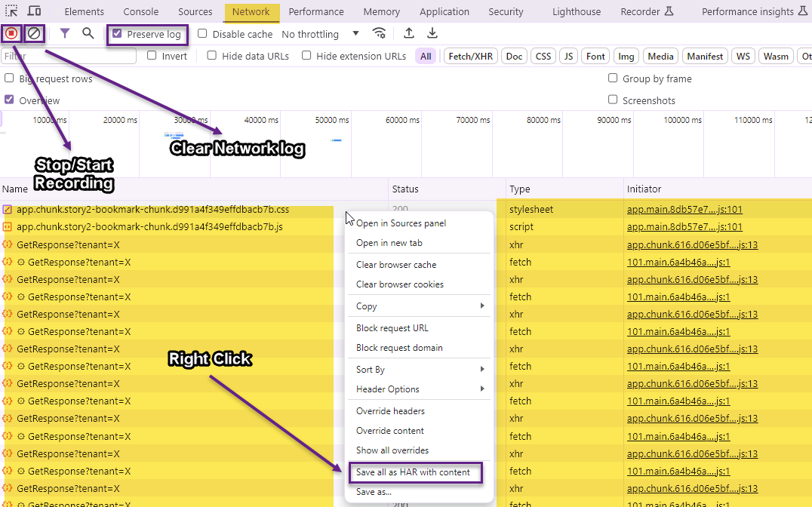Filter requests by Doc type

(x=514, y=56)
